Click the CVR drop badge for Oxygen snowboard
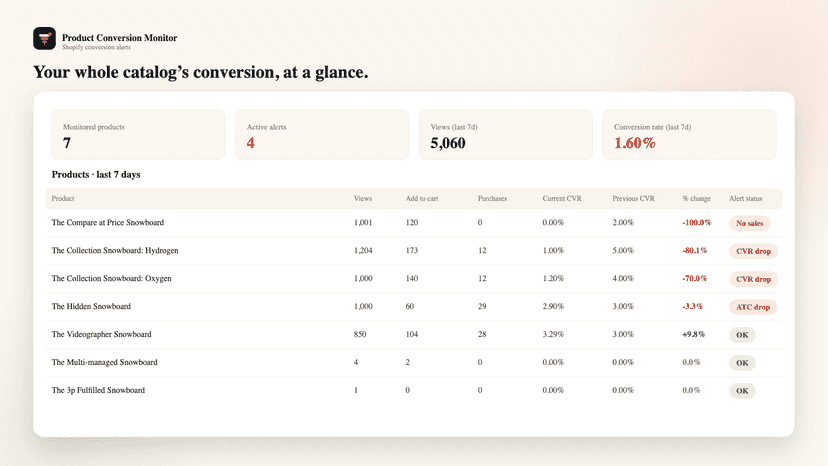The image size is (828, 466). pos(754,279)
